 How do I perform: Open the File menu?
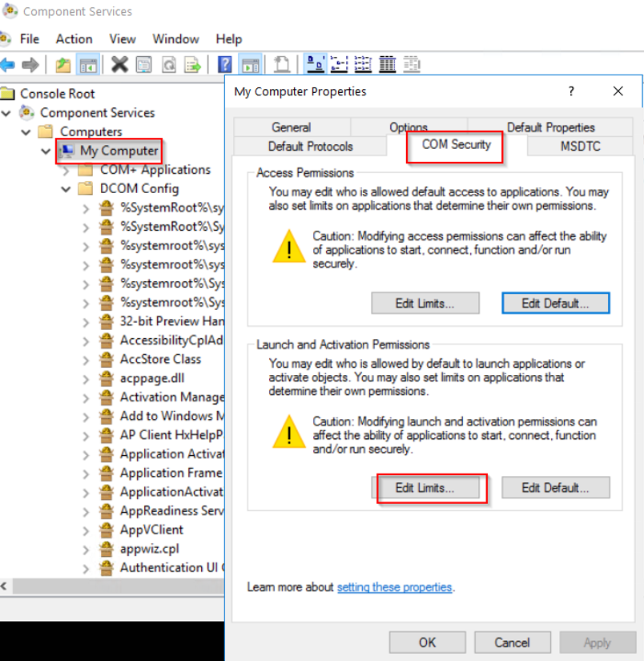pyautogui.click(x=30, y=39)
